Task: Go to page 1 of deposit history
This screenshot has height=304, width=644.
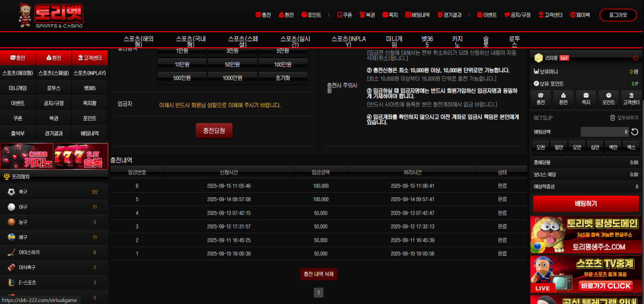Action: [x=318, y=292]
